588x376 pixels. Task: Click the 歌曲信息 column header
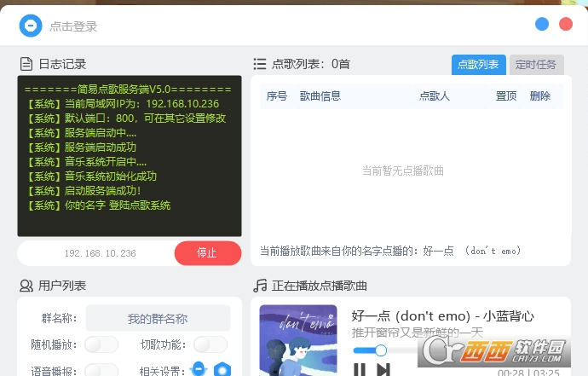[320, 96]
